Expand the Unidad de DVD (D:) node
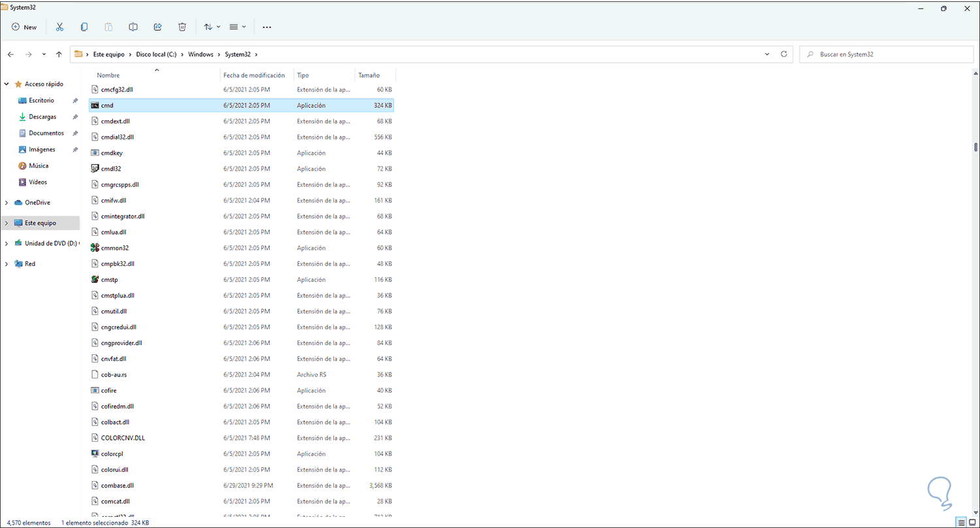This screenshot has height=528, width=980. 7,243
